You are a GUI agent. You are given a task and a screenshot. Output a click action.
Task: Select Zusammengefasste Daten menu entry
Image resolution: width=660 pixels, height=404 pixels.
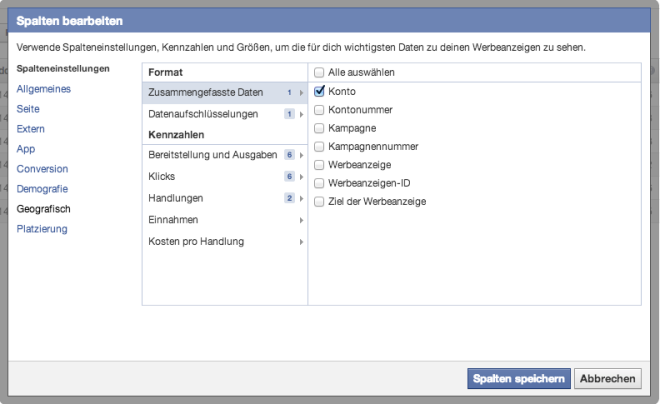coord(225,93)
